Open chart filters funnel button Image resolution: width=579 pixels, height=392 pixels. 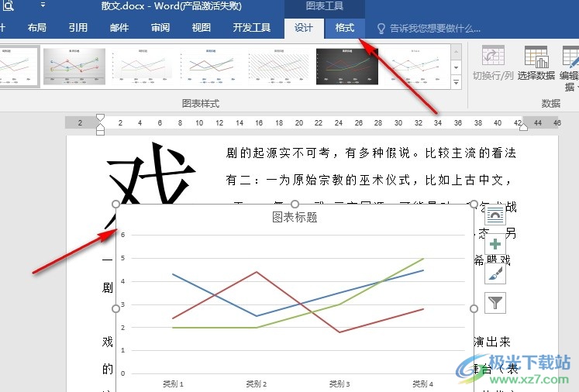495,303
